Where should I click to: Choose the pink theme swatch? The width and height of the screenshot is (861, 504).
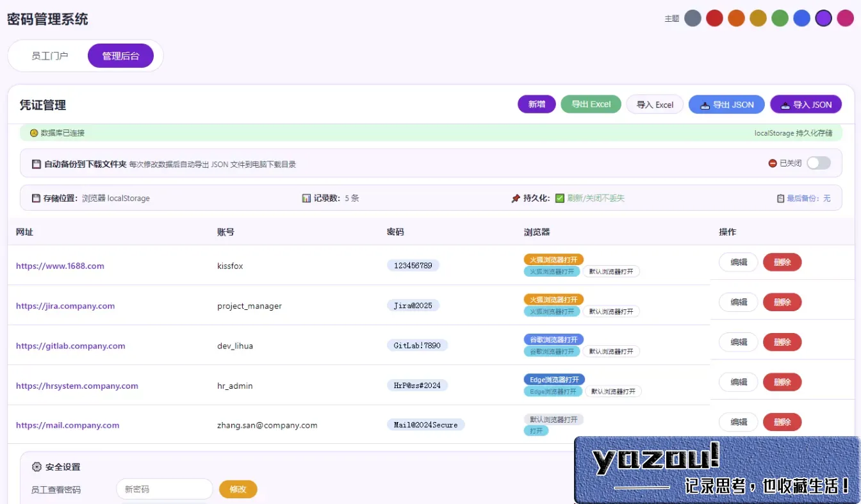(x=845, y=18)
